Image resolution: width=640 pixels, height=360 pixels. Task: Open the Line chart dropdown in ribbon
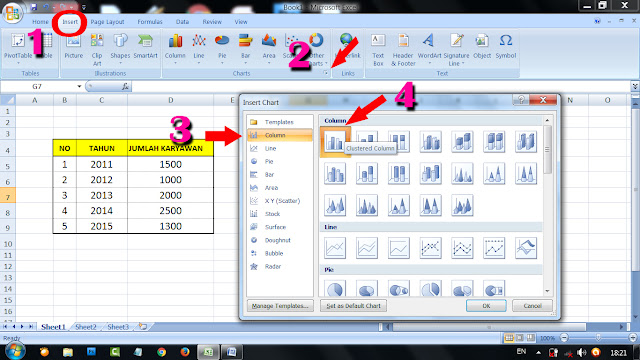point(199,49)
